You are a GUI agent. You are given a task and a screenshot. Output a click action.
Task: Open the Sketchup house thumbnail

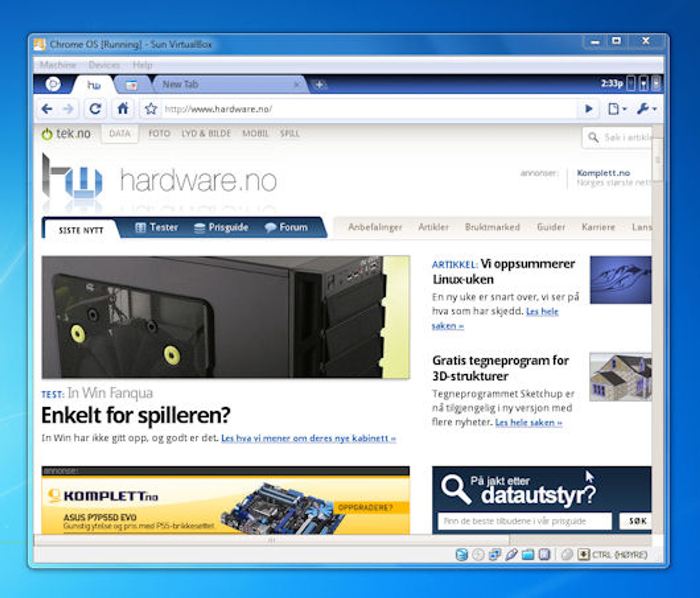click(621, 377)
